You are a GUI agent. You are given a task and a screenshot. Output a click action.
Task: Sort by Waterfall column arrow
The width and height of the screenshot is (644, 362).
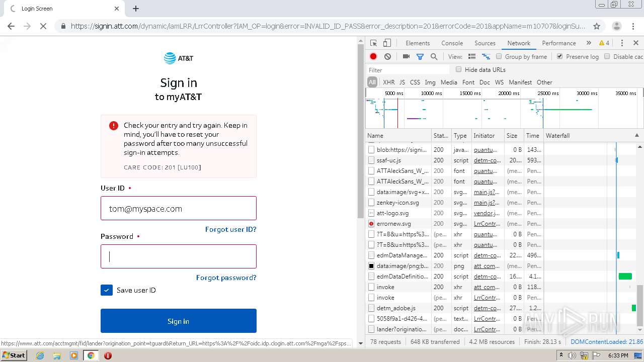[637, 136]
